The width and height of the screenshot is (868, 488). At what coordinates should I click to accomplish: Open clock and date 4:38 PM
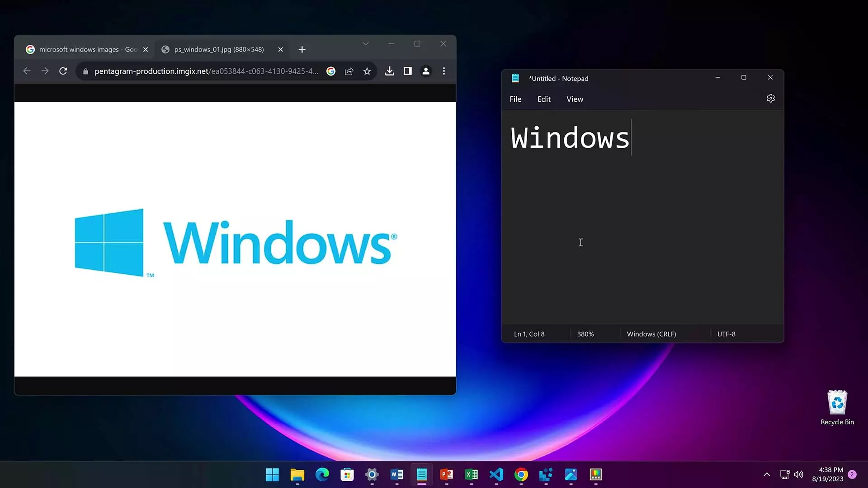827,474
